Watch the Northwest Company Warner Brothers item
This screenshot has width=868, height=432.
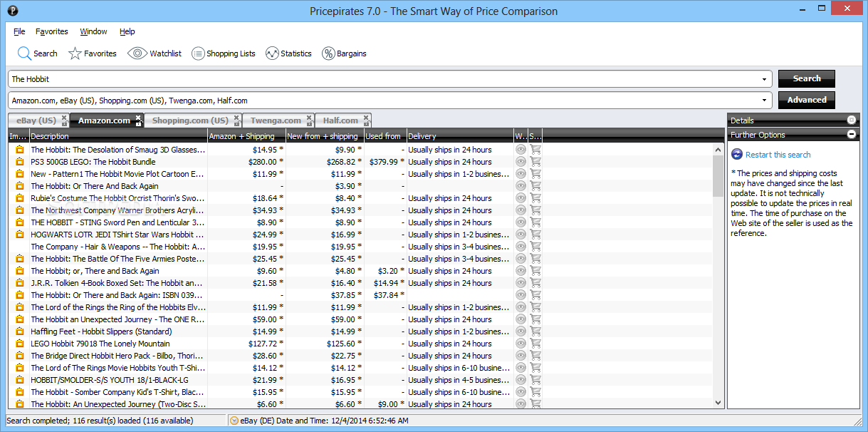tap(521, 210)
